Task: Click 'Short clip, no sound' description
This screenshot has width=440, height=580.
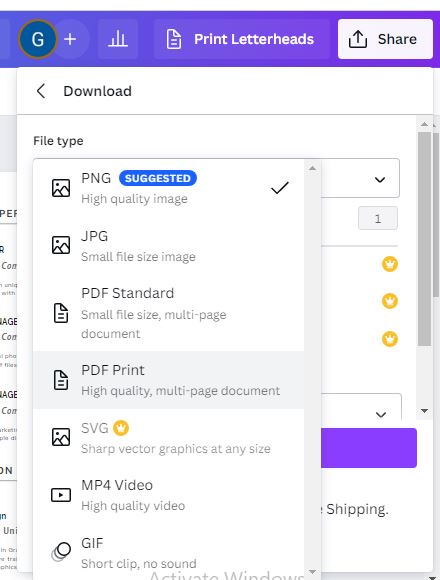Action: coord(139,563)
